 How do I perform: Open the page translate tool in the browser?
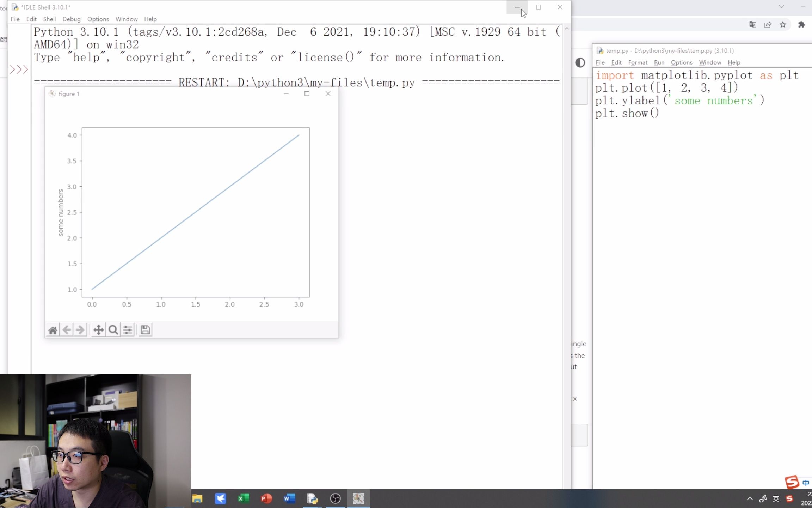[x=752, y=25]
